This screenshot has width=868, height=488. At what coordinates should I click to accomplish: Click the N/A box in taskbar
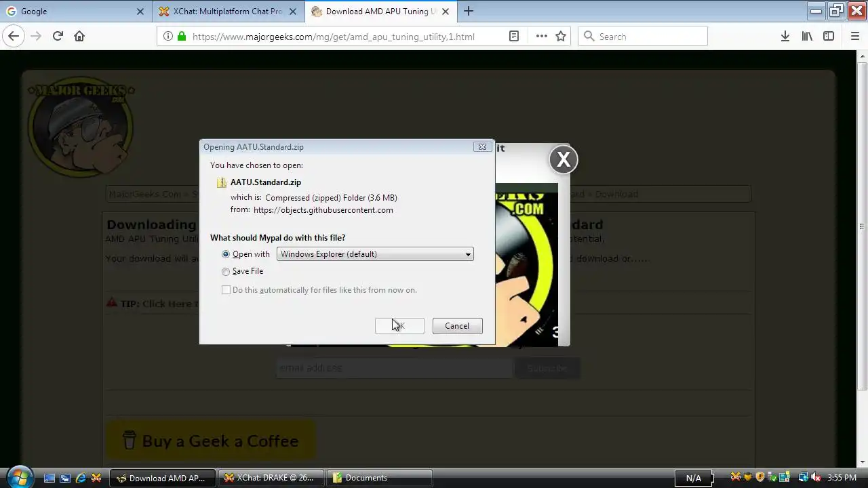pyautogui.click(x=694, y=478)
